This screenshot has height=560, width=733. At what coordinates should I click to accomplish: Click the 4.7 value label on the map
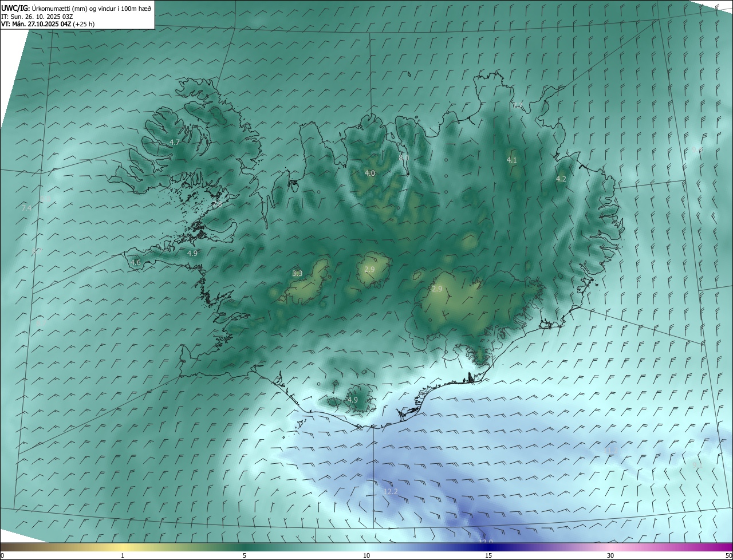175,142
